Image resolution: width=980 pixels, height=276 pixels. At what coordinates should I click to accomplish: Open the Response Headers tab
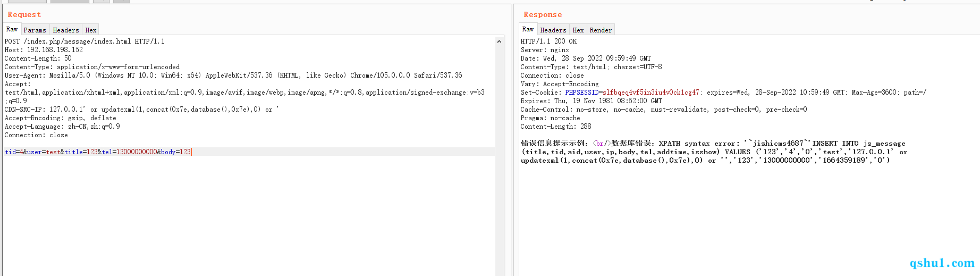(x=553, y=30)
